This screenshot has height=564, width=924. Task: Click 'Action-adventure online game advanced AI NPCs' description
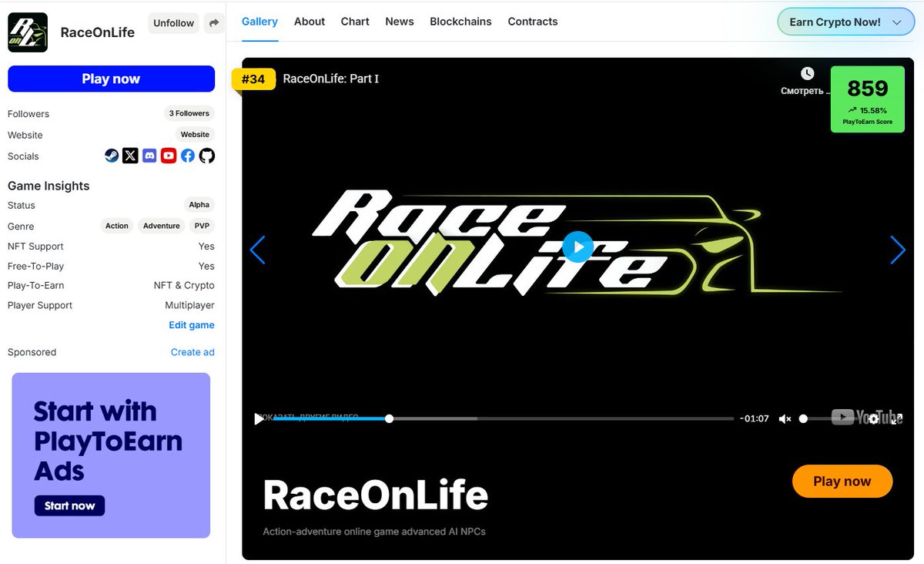coord(374,532)
